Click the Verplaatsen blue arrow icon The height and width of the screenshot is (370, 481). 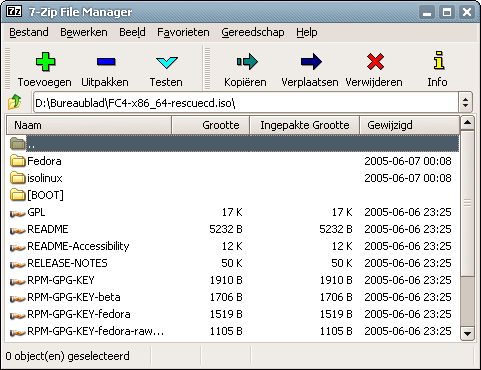pos(311,62)
